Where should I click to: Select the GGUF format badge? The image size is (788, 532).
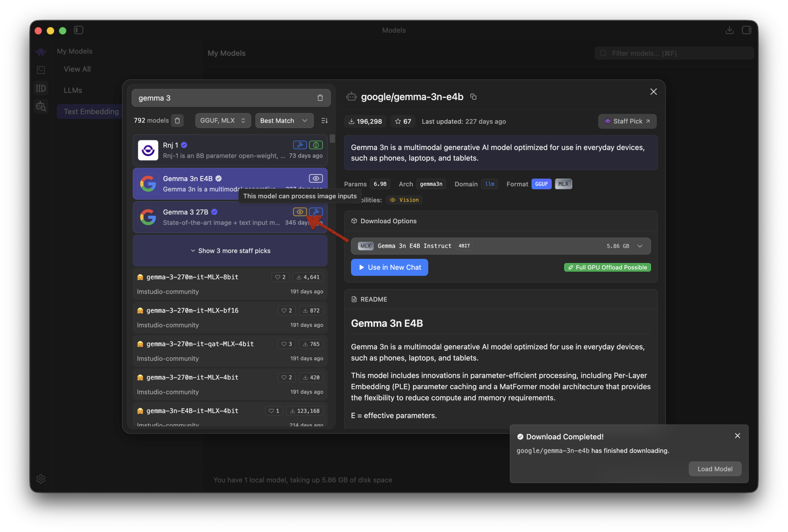pyautogui.click(x=541, y=184)
